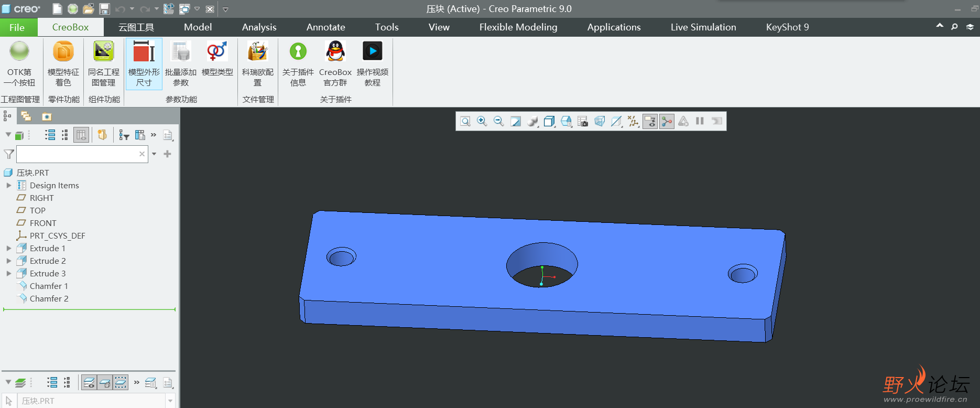Click the Zoom In magnifier icon

[482, 122]
